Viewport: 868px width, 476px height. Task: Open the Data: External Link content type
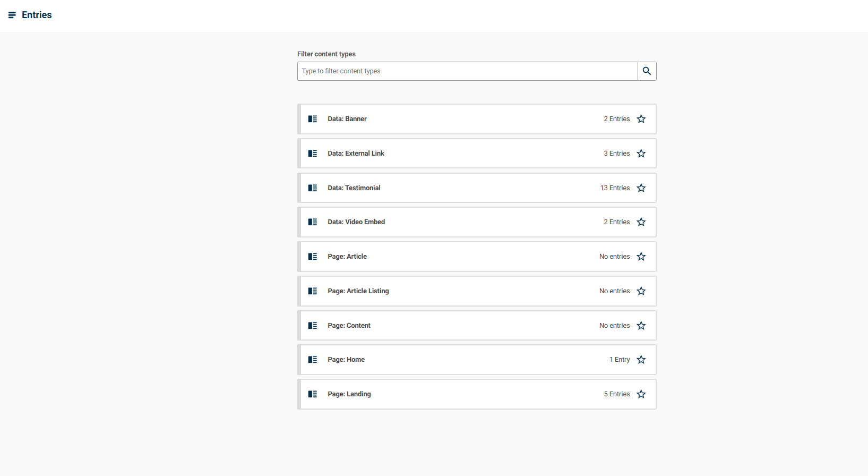point(477,154)
